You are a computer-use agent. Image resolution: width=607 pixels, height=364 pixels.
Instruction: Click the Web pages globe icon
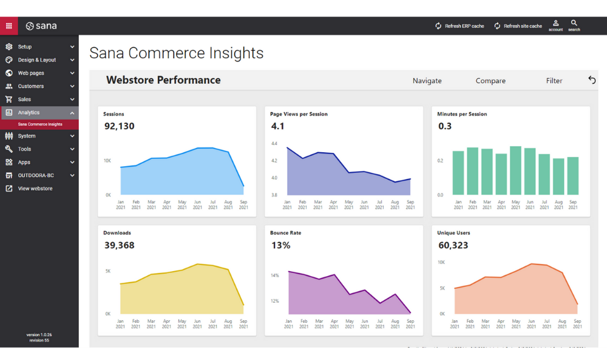(x=9, y=73)
